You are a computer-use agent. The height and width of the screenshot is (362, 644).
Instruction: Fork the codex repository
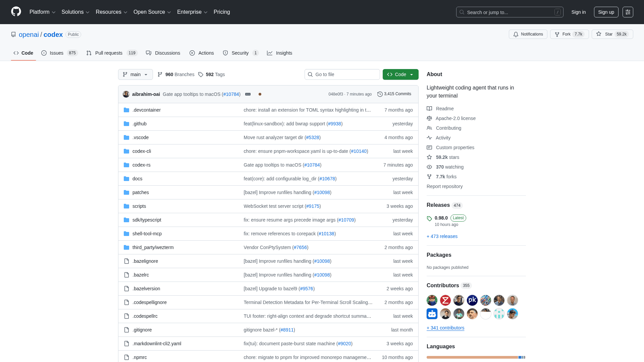569,34
